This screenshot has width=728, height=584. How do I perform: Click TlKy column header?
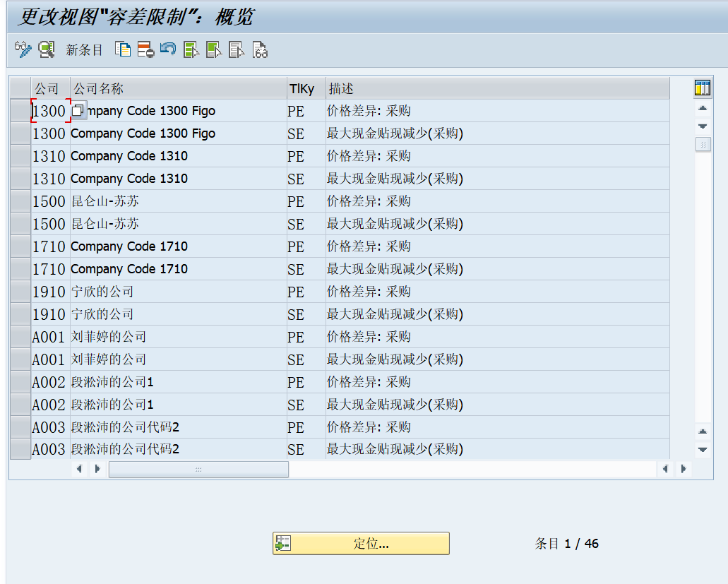pos(306,88)
